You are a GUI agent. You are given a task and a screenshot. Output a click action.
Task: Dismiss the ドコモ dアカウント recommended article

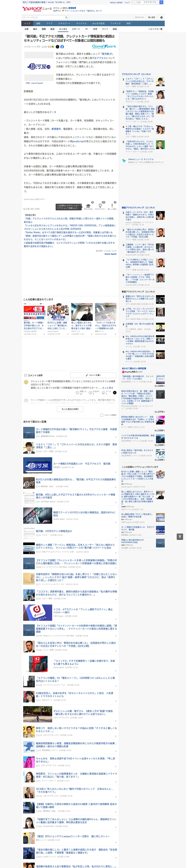tap(116, 619)
